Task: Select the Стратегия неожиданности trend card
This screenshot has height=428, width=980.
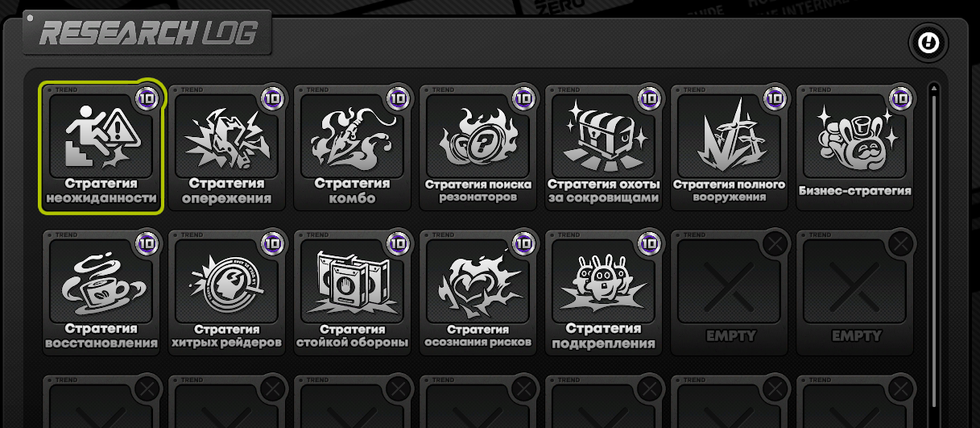Action: click(101, 147)
